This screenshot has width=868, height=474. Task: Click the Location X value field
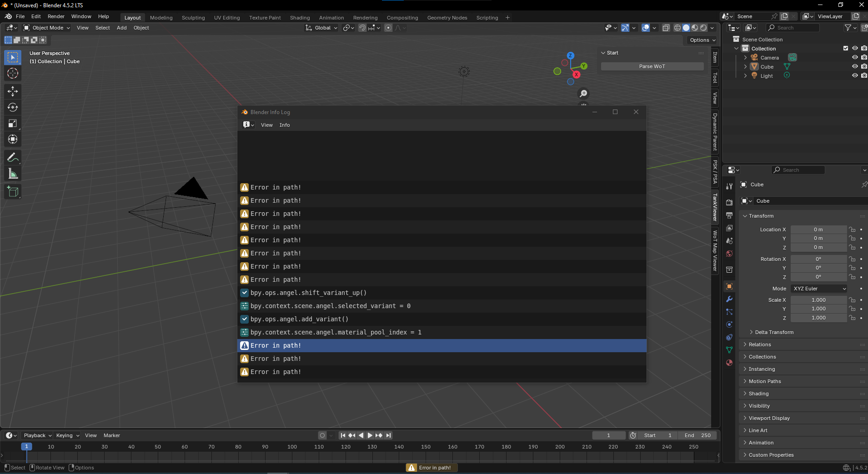click(818, 230)
